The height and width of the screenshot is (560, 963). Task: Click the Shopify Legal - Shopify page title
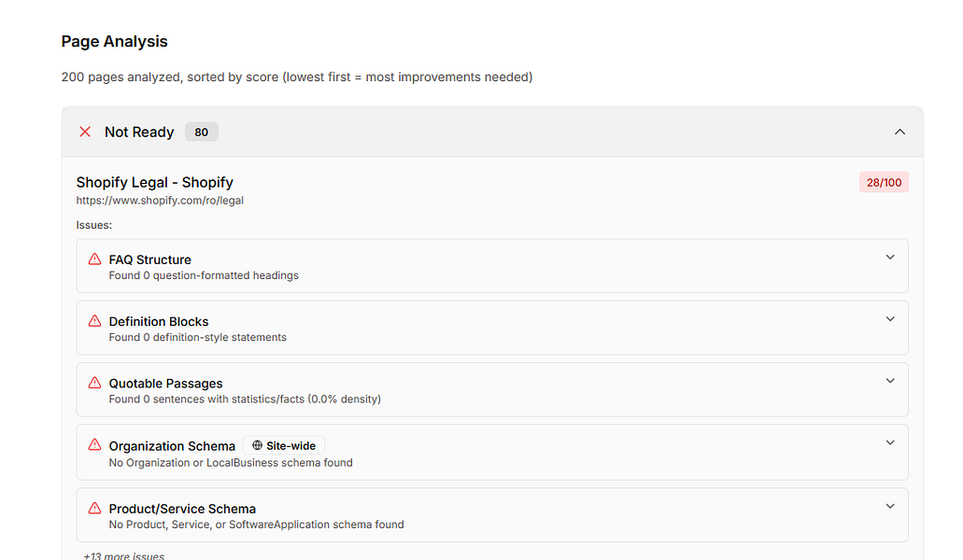click(x=154, y=182)
